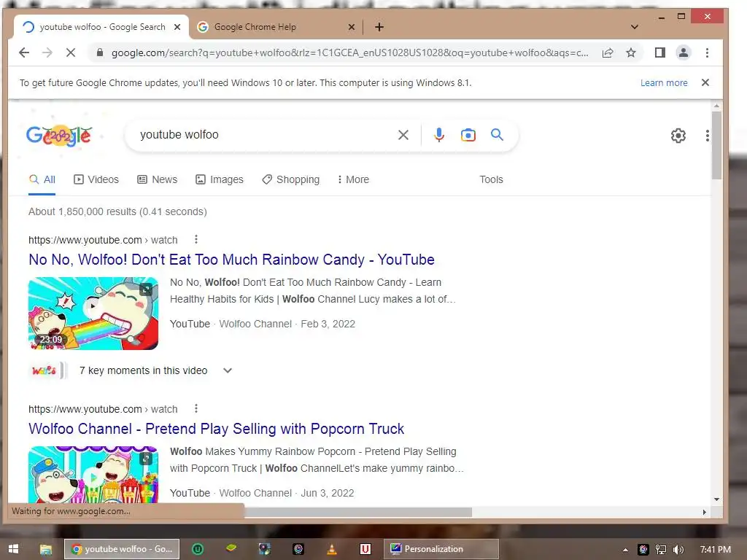Switch to Videos results

[x=96, y=179]
